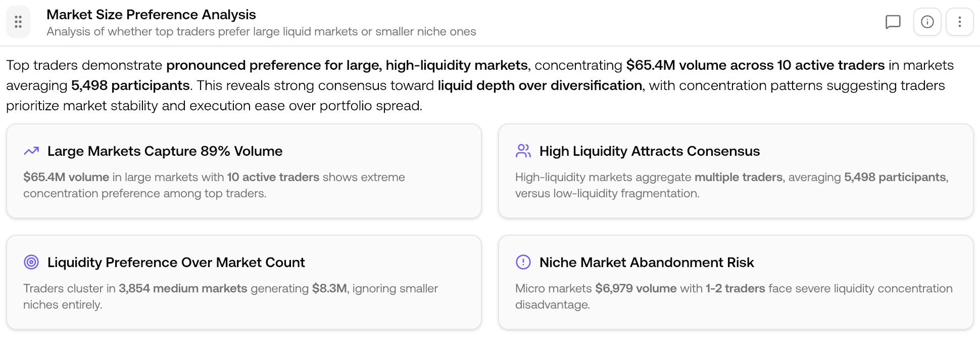Expand the Niche Market Abandonment Risk card

pyautogui.click(x=736, y=282)
